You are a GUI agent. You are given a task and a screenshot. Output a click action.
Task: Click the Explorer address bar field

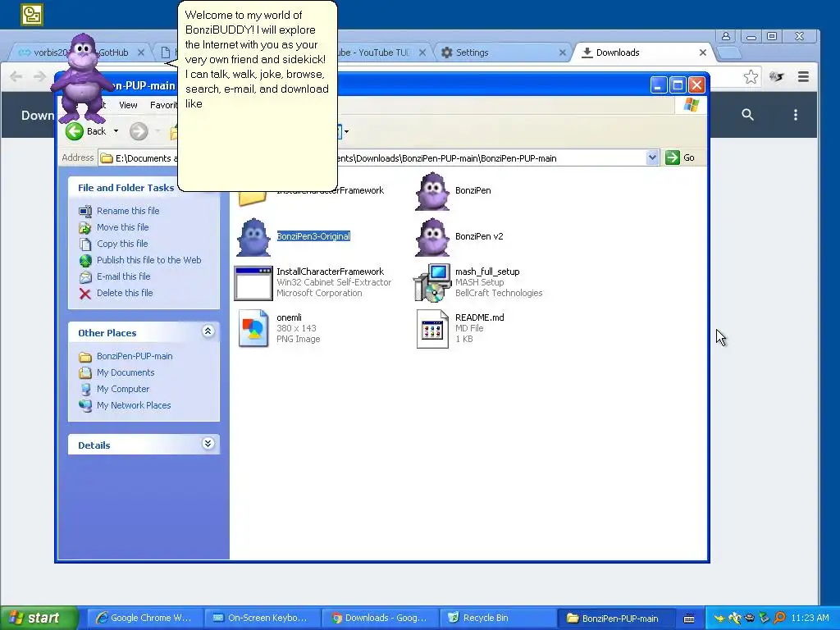tap(377, 158)
